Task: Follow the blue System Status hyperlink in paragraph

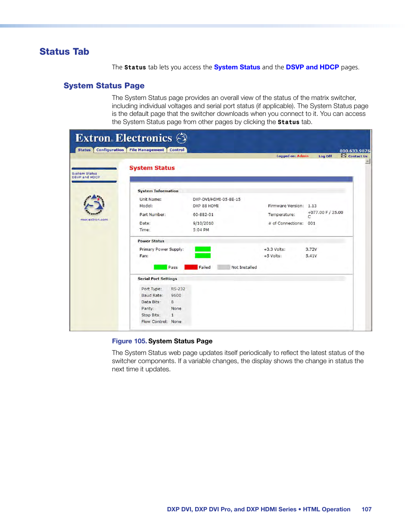Action: tap(237, 67)
